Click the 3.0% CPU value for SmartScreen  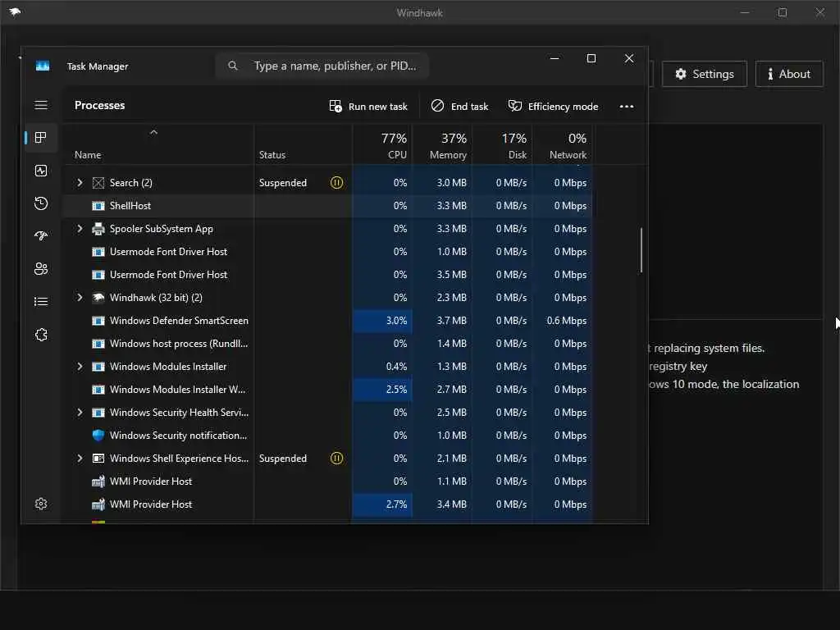396,321
